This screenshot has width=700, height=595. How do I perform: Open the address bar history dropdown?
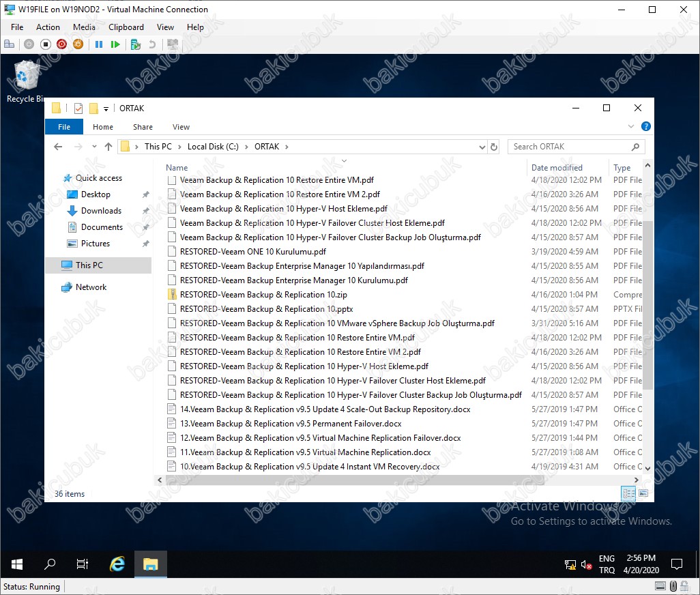click(x=482, y=147)
